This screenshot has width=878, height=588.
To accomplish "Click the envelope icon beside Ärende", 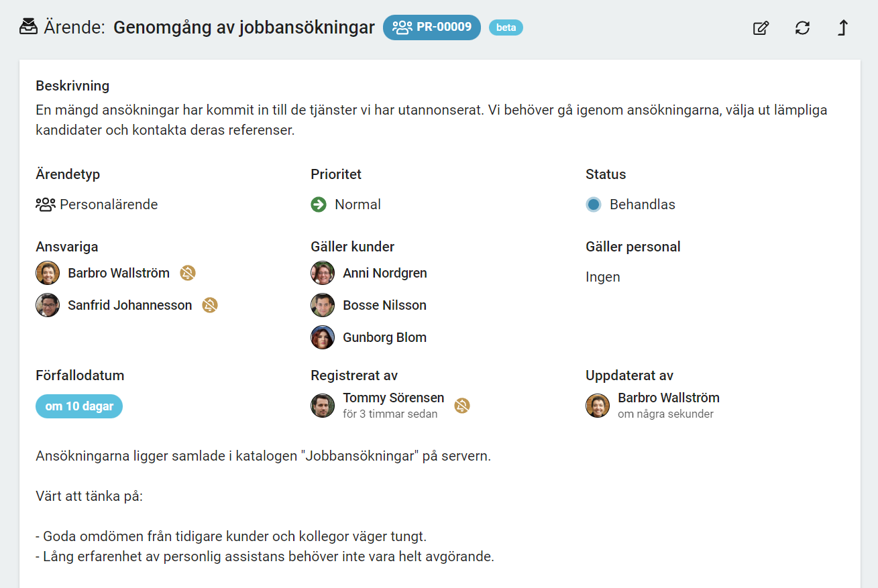I will tap(27, 27).
